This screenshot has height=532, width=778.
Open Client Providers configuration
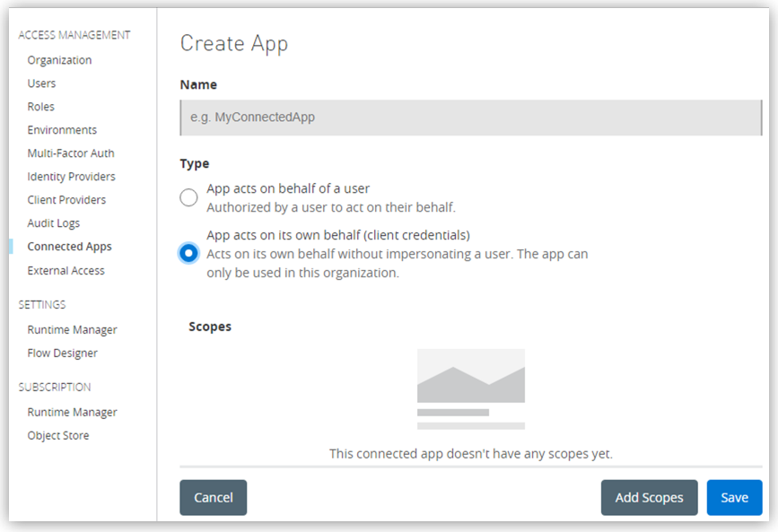66,199
